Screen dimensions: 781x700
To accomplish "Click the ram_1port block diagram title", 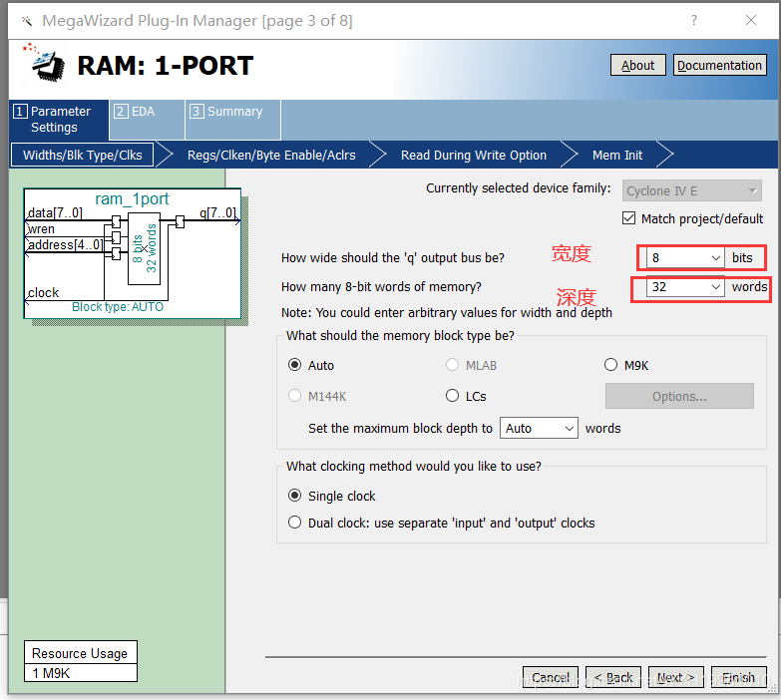I will tap(132, 198).
